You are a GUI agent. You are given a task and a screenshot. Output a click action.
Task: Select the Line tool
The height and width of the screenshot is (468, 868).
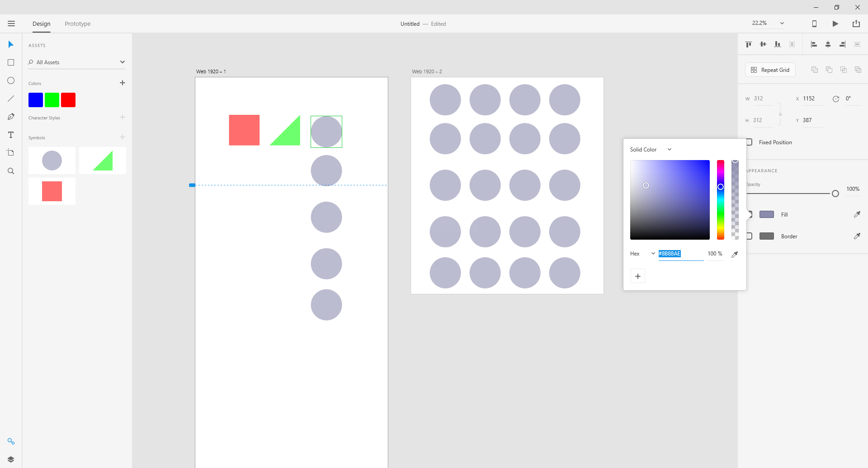pos(11,98)
